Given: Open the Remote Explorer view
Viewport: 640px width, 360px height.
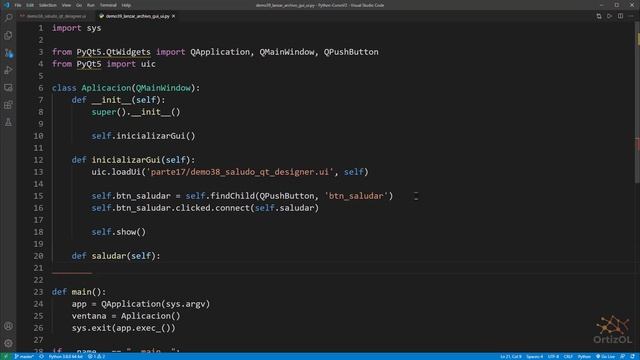Looking at the screenshot, I should [x=8, y=88].
